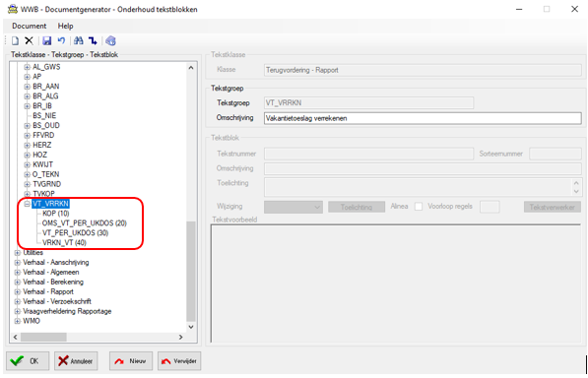Expand the Utilities tree node
Image resolution: width=588 pixels, height=378 pixels.
click(18, 253)
